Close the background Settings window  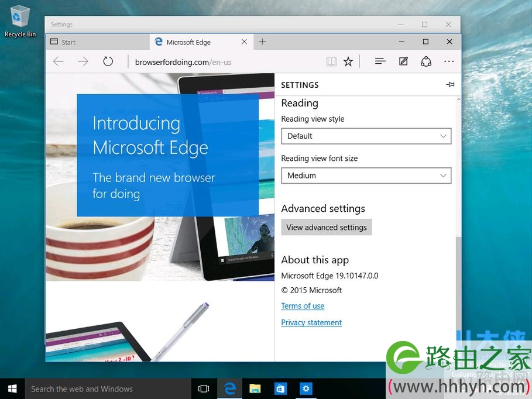pos(448,25)
